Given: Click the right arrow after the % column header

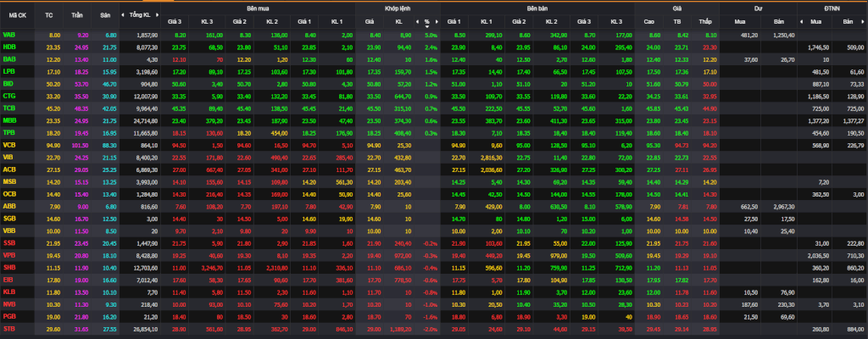Looking at the screenshot, I should 437,22.
